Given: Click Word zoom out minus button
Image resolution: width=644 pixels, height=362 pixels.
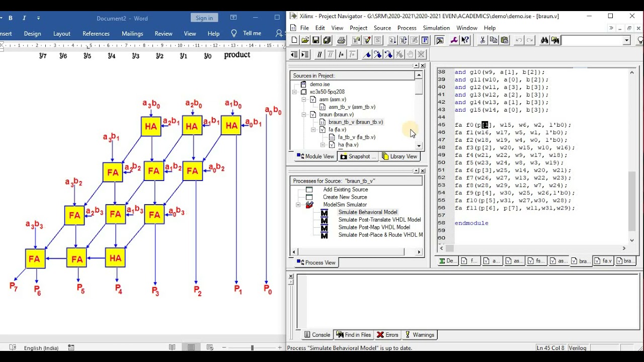Looking at the screenshot, I should click(x=224, y=348).
